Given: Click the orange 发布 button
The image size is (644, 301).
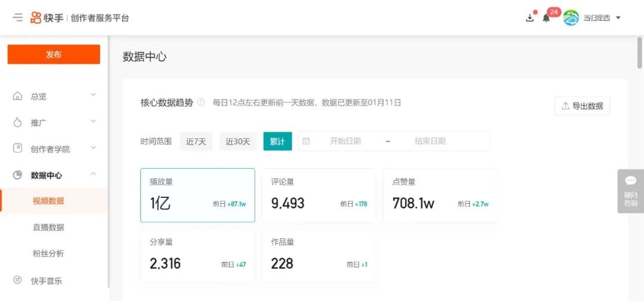Looking at the screenshot, I should [x=54, y=54].
